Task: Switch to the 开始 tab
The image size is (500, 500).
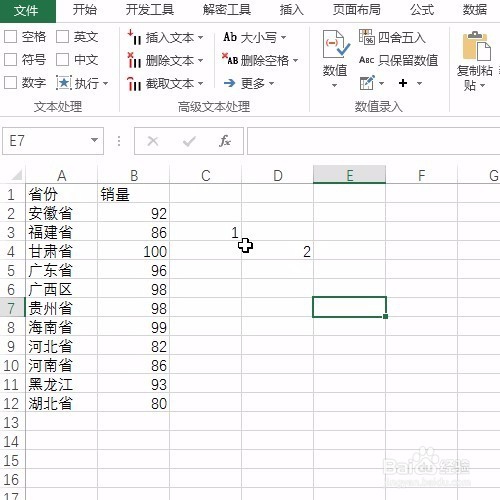Action: click(85, 10)
